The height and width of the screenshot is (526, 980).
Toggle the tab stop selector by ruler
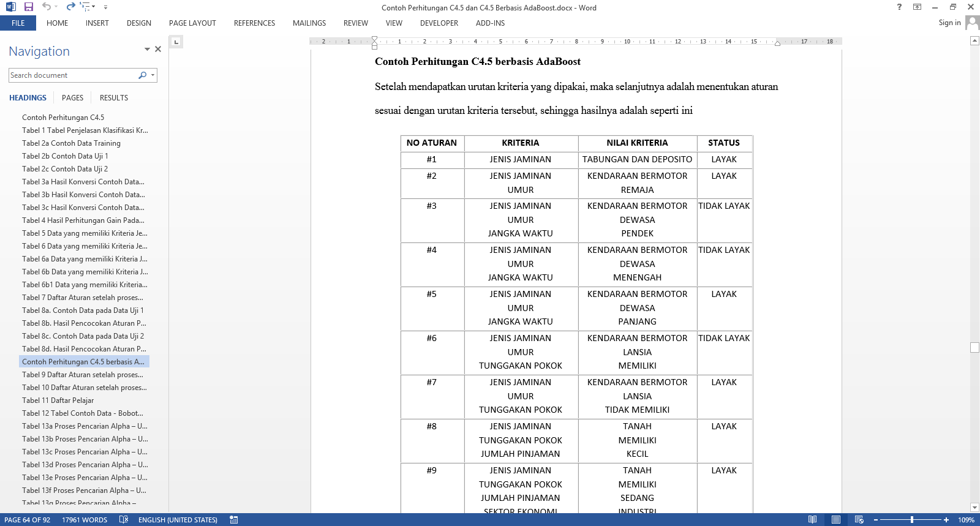176,42
